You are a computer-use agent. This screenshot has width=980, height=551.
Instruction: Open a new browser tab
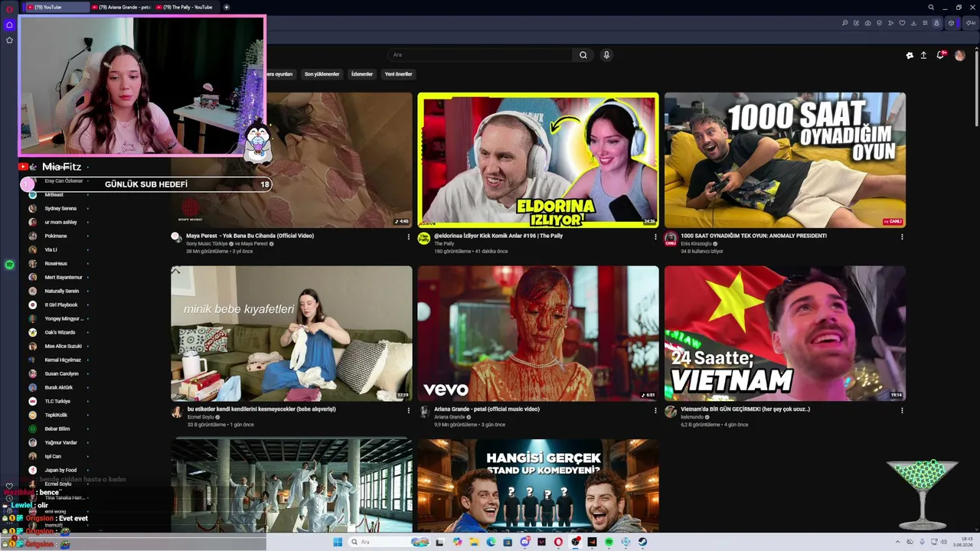(x=227, y=7)
